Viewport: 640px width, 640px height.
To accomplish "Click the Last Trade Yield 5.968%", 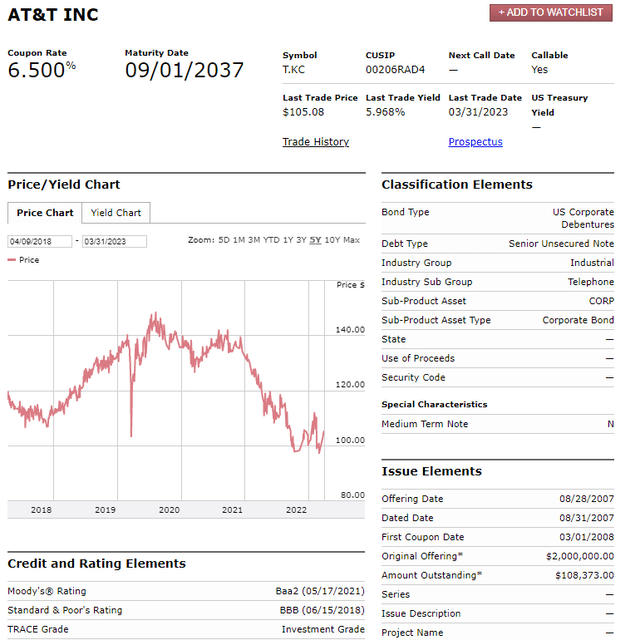I will [385, 112].
